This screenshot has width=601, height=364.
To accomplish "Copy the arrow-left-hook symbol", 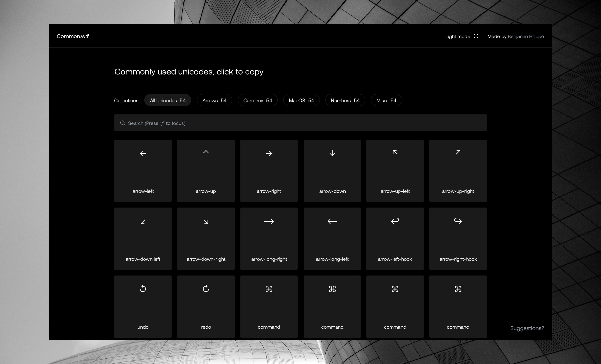I will [395, 239].
